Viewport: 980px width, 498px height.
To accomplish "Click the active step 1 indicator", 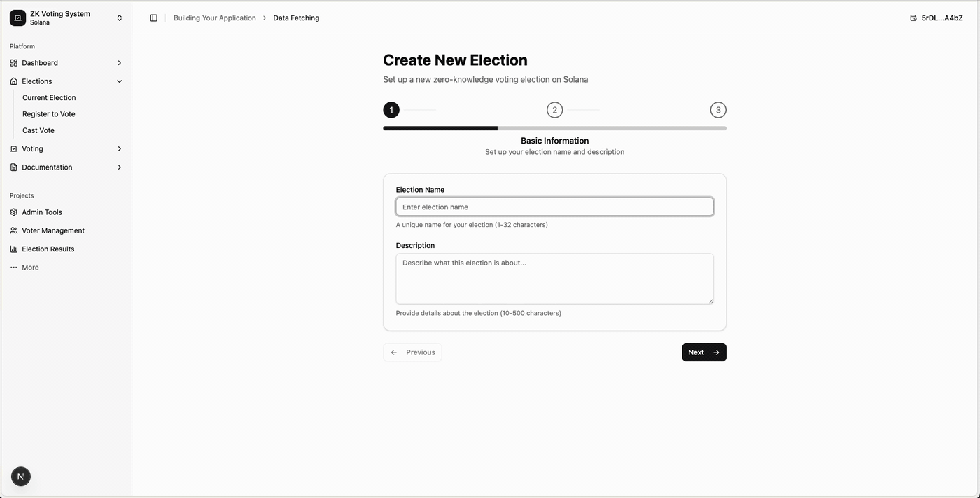I will 391,109.
